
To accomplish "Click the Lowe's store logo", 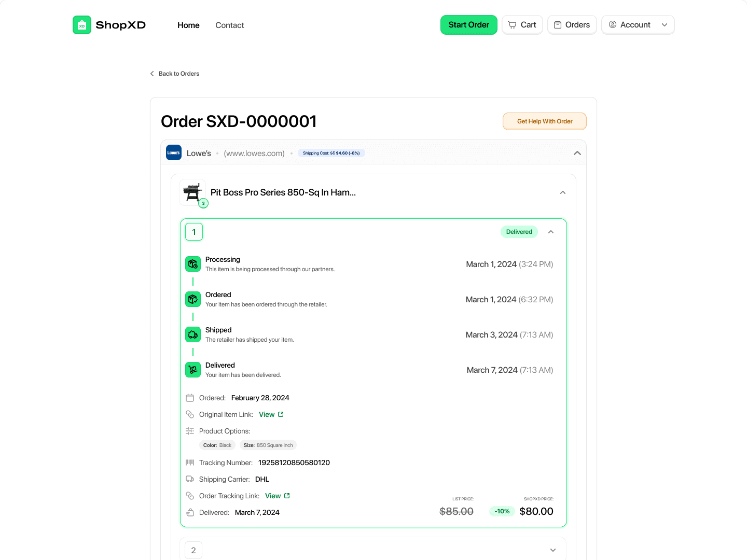I will click(174, 152).
